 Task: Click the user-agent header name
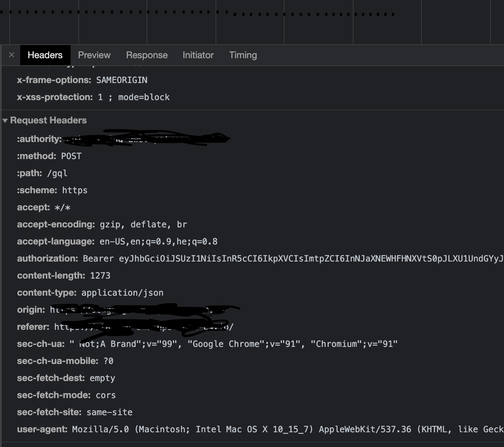click(x=43, y=430)
